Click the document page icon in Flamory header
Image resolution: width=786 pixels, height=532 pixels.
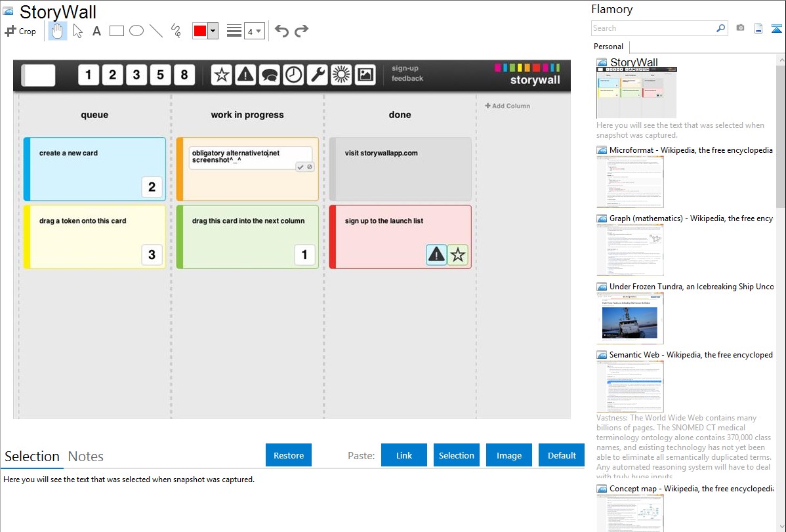pyautogui.click(x=758, y=28)
